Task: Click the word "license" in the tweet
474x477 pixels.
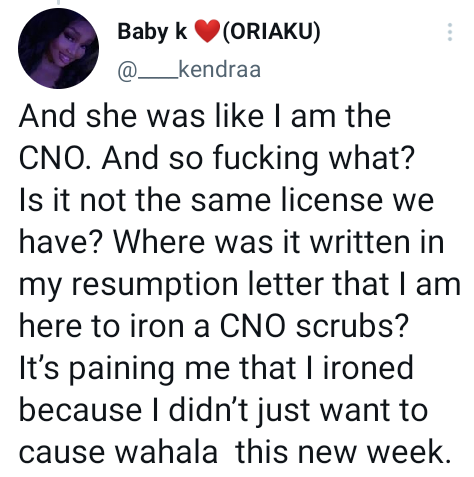Action: pos(332,200)
